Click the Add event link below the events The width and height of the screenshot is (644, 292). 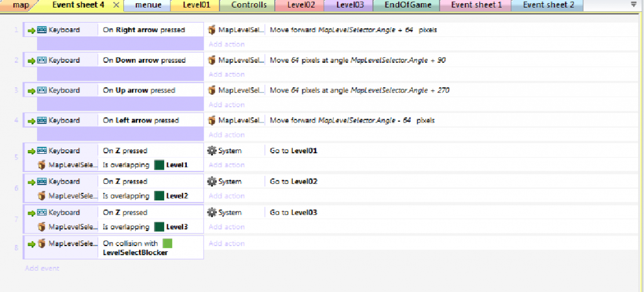[x=42, y=268]
